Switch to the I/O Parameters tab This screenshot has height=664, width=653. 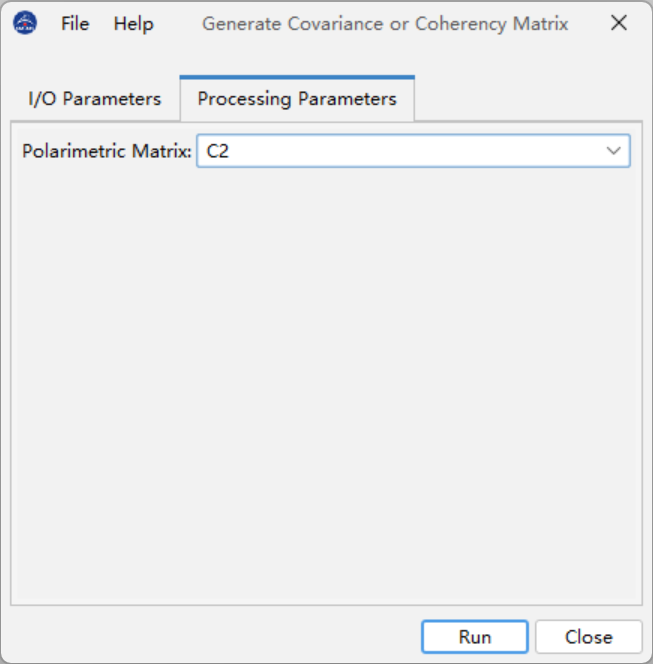pyautogui.click(x=94, y=99)
